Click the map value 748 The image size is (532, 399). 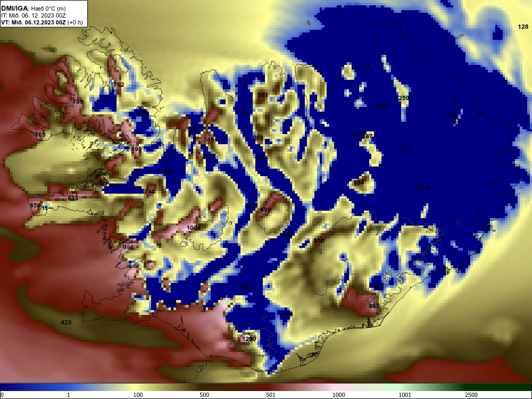pyautogui.click(x=209, y=139)
